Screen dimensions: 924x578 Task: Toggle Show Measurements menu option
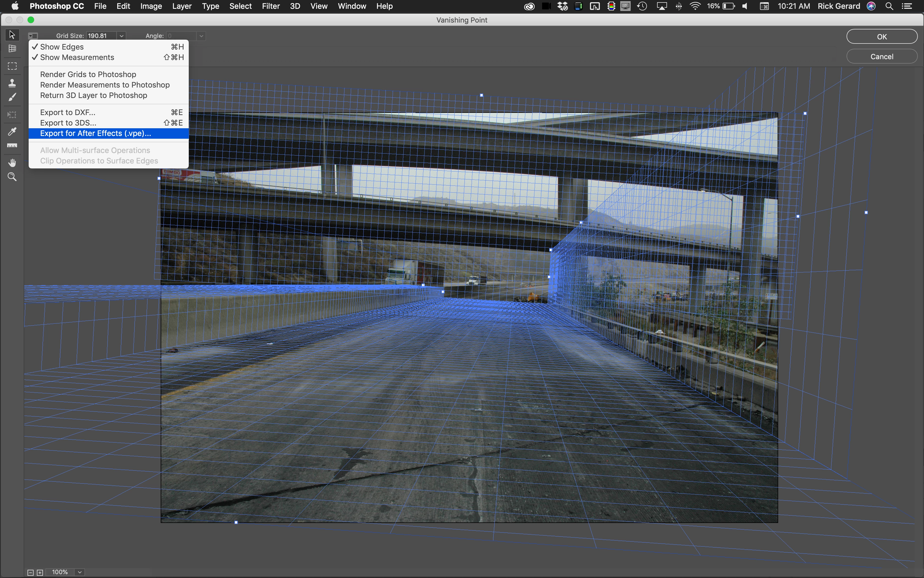[x=77, y=57]
